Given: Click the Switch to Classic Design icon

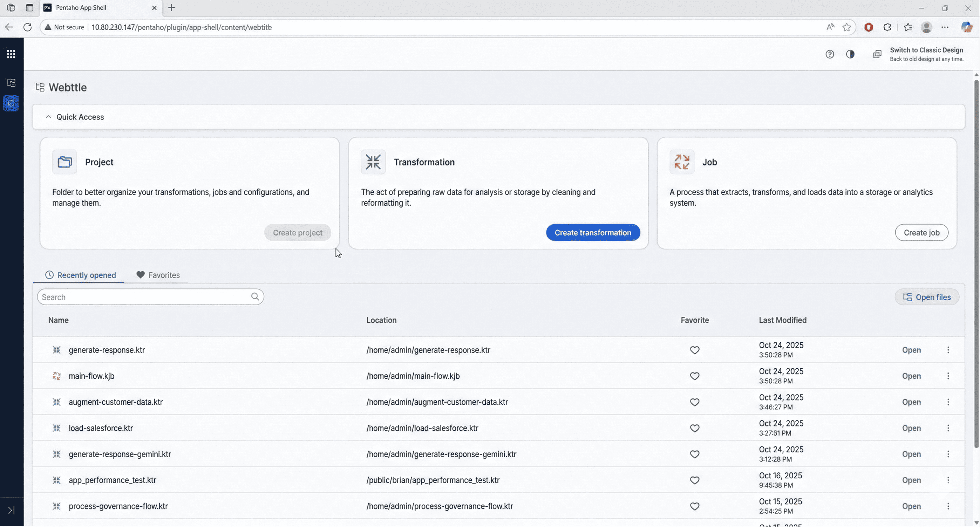Looking at the screenshot, I should [x=877, y=54].
